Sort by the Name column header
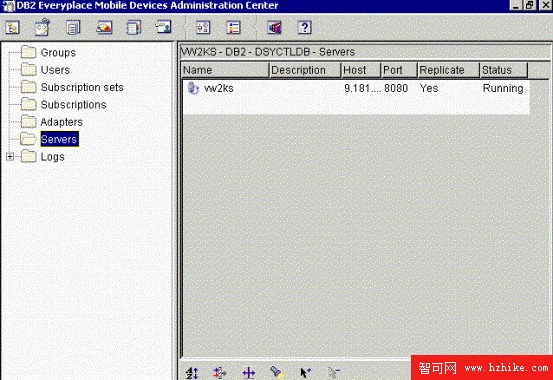 click(225, 70)
